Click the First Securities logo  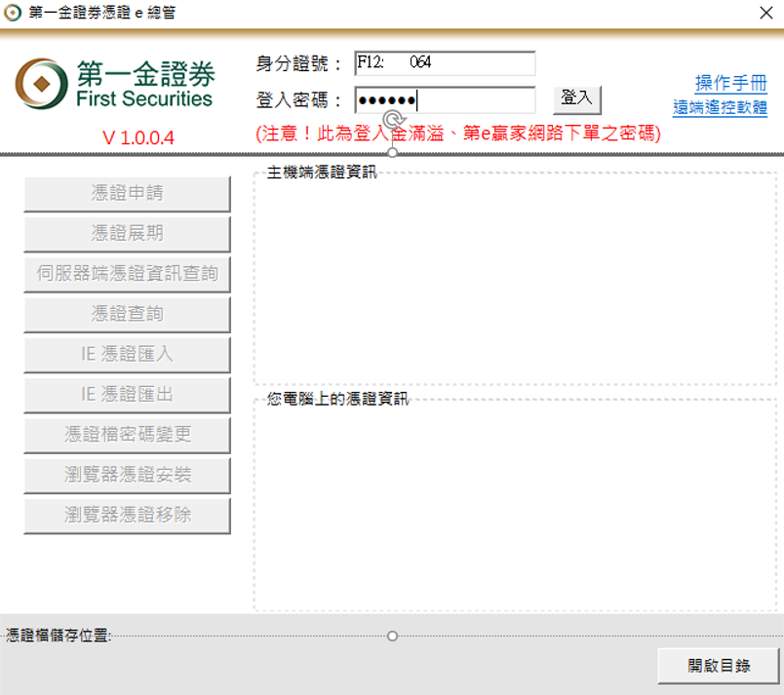[x=115, y=85]
